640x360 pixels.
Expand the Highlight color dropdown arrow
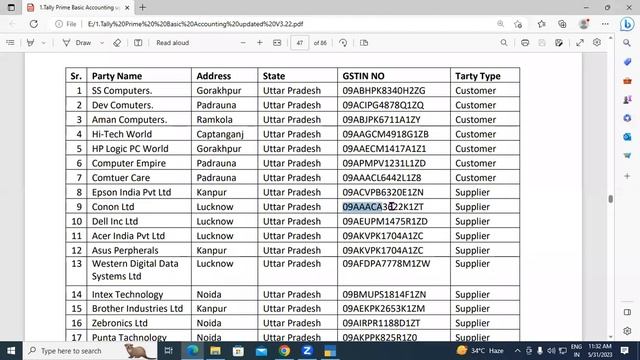point(44,42)
